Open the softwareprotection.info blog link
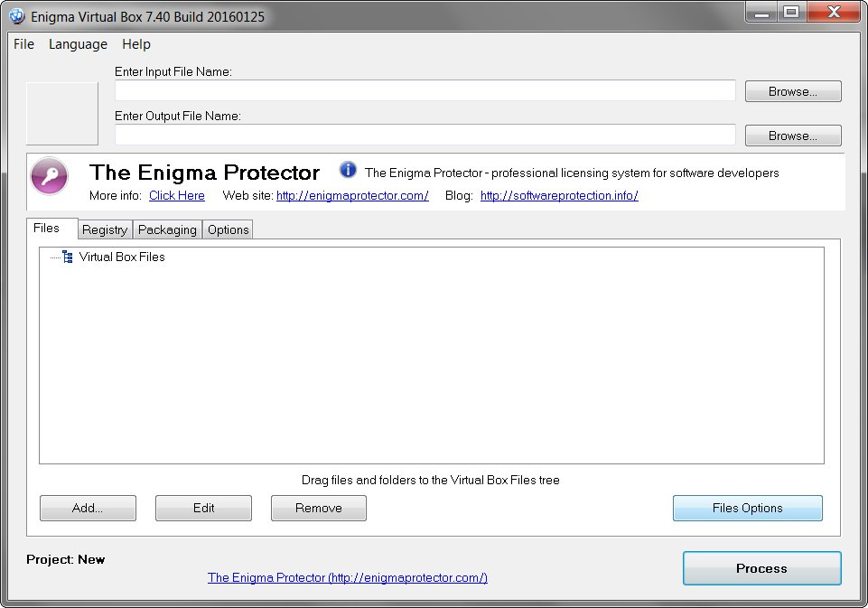The image size is (868, 608). (x=559, y=195)
